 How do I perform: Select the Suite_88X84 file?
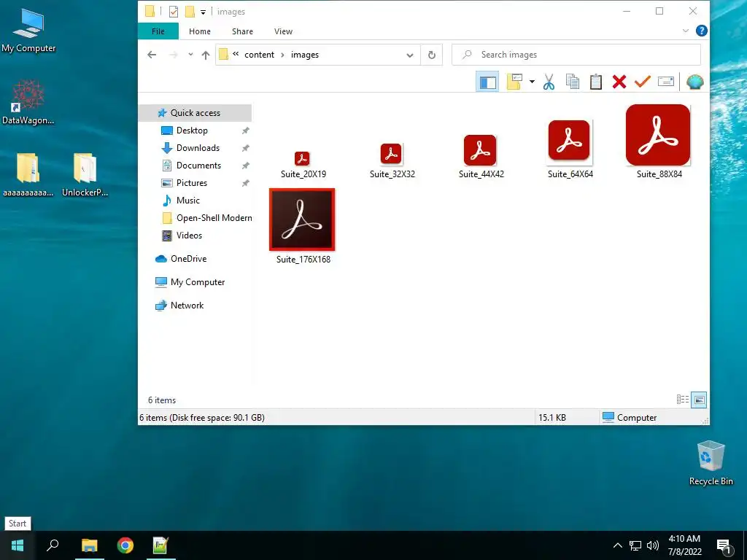click(x=659, y=142)
